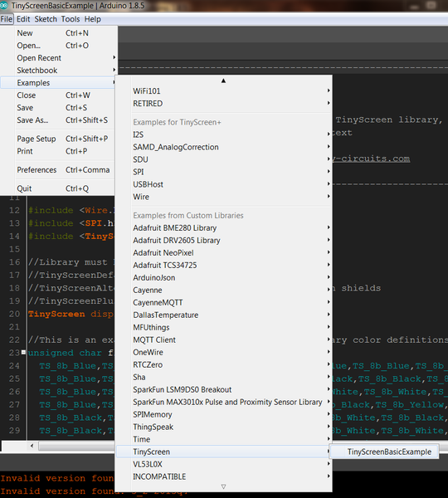
Task: Choose New from File menu
Action: [58, 33]
